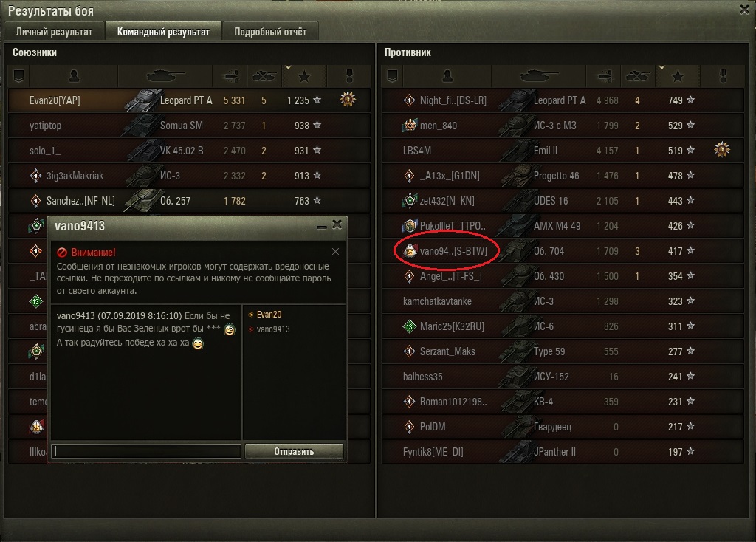756x542 pixels.
Task: Open Подробный отчёт tab
Action: click(270, 32)
